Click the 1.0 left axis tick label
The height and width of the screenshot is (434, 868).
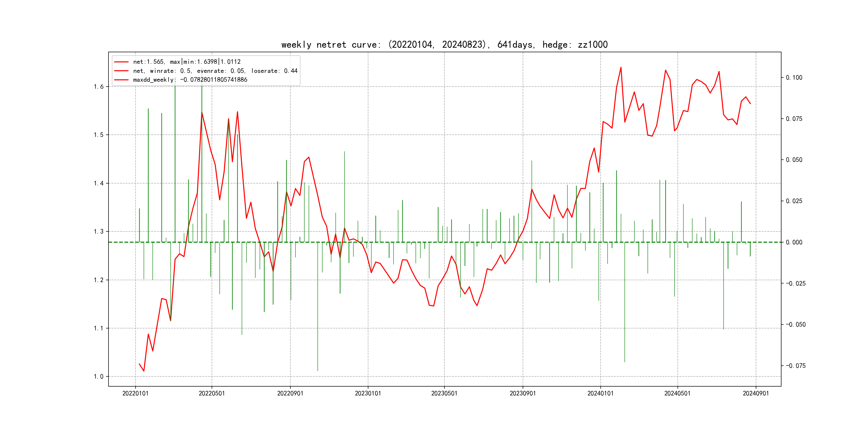(x=99, y=376)
